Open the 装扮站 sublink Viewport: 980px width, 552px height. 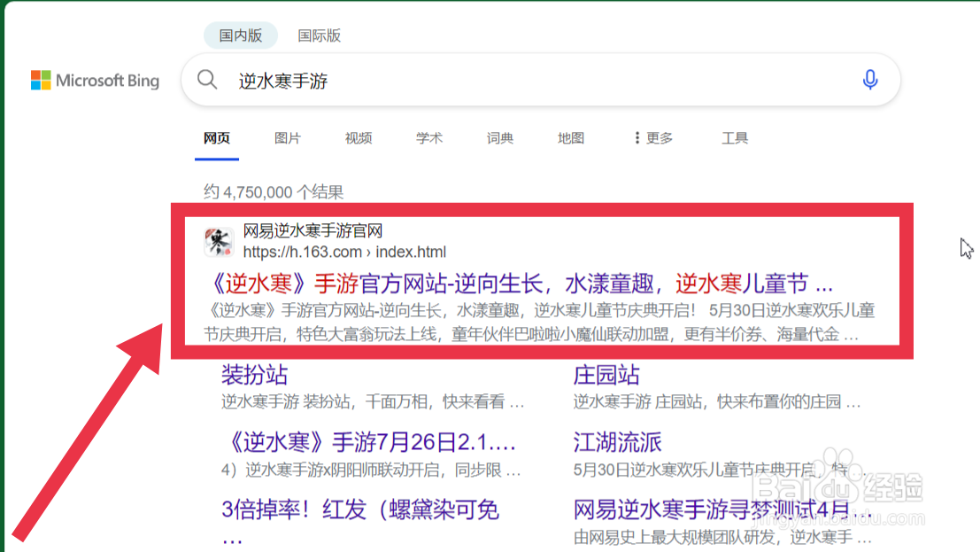click(254, 375)
